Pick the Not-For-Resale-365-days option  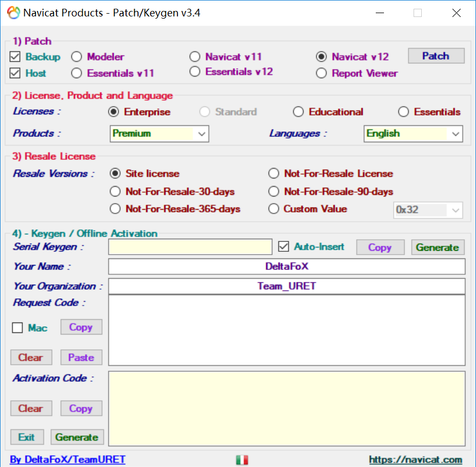click(x=115, y=209)
